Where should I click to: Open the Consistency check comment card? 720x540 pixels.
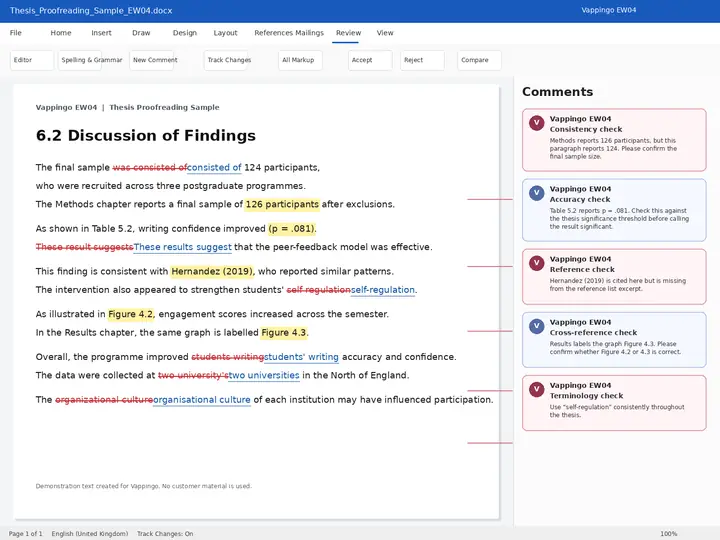click(614, 140)
